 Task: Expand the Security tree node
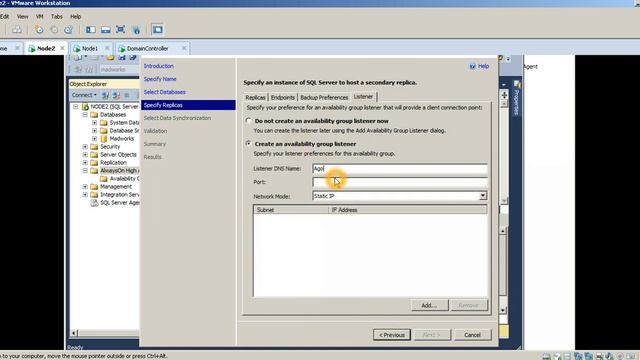pos(85,147)
